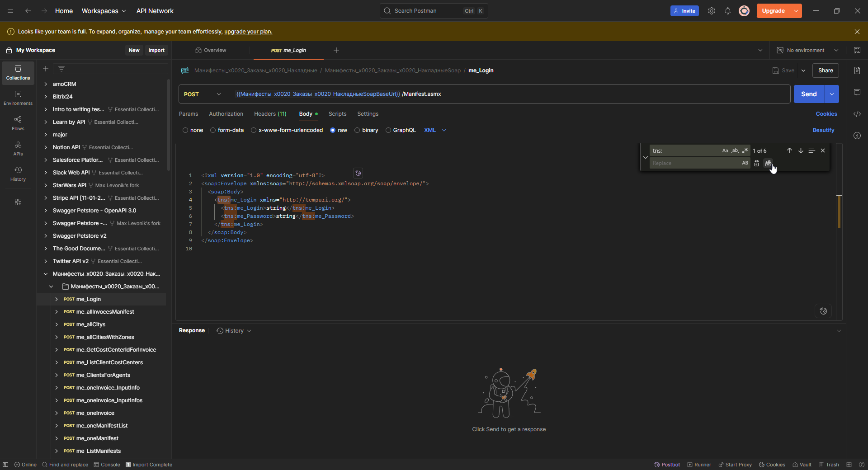Open the response History dropdown
The width and height of the screenshot is (868, 470).
tap(234, 331)
